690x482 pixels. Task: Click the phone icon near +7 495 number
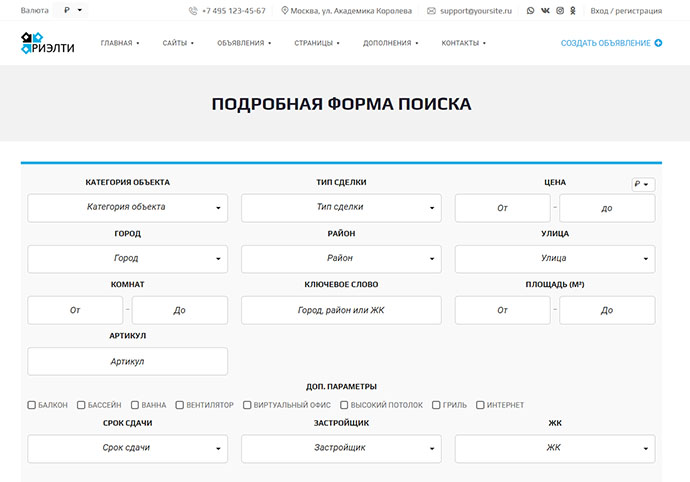[193, 11]
